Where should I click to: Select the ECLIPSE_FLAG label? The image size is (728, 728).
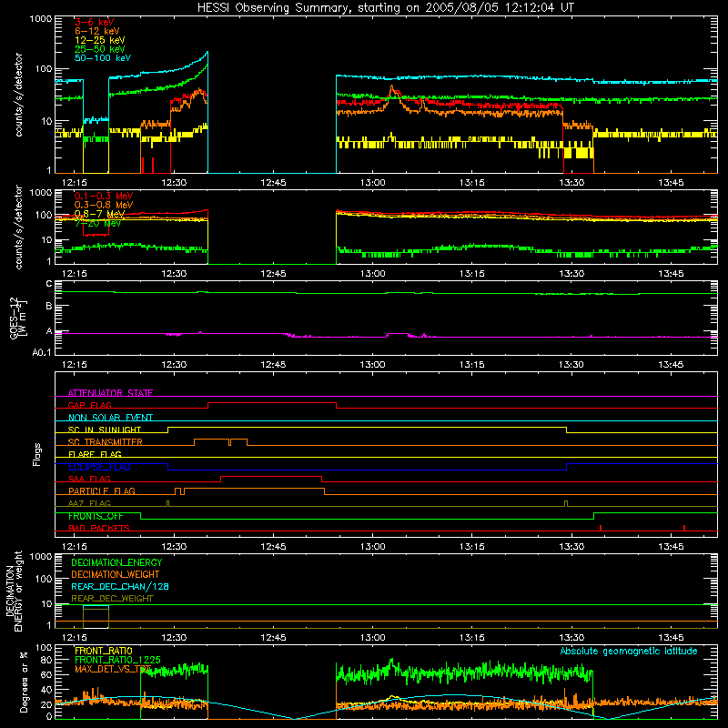(99, 467)
